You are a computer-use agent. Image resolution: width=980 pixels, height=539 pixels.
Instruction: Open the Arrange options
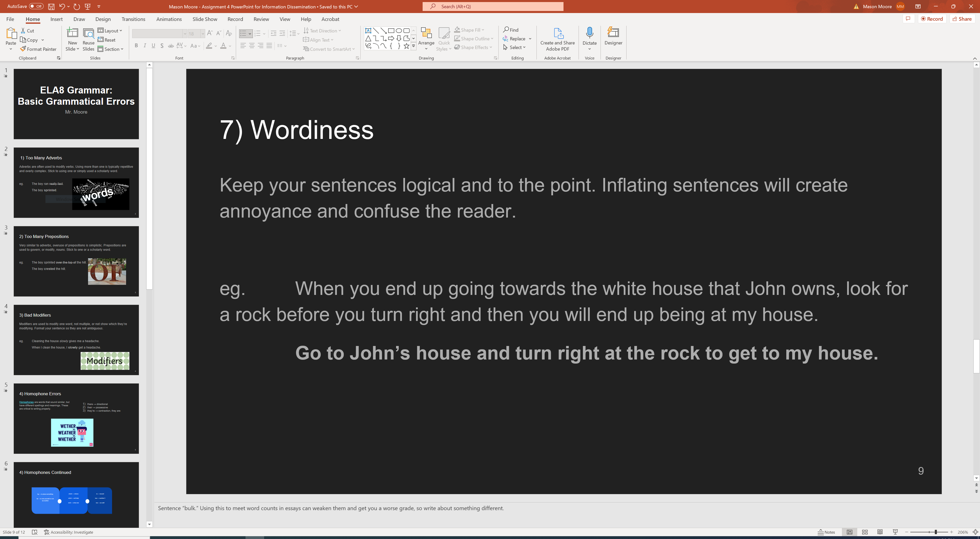(x=426, y=39)
